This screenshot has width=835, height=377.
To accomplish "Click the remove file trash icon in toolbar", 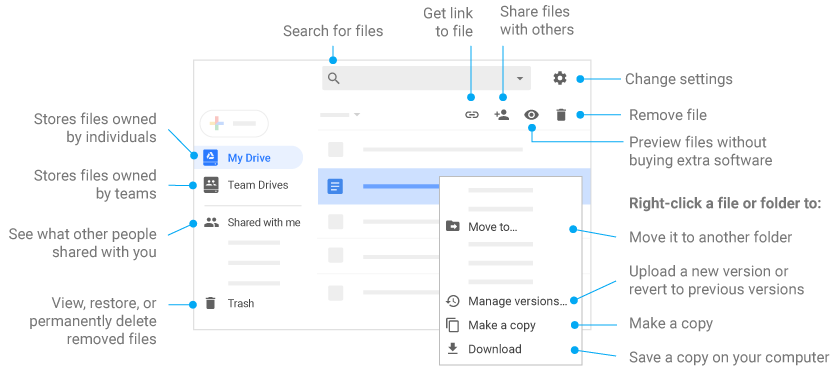I will [x=561, y=114].
